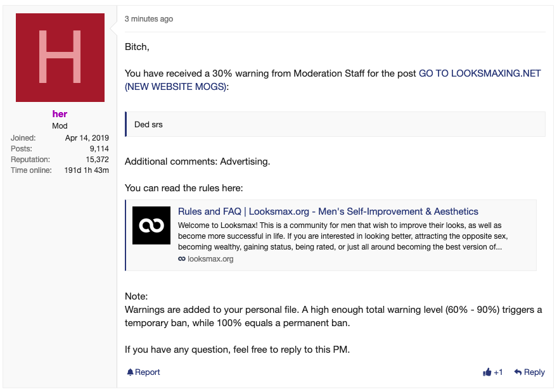Report this message
The width and height of the screenshot is (557, 392).
click(143, 372)
